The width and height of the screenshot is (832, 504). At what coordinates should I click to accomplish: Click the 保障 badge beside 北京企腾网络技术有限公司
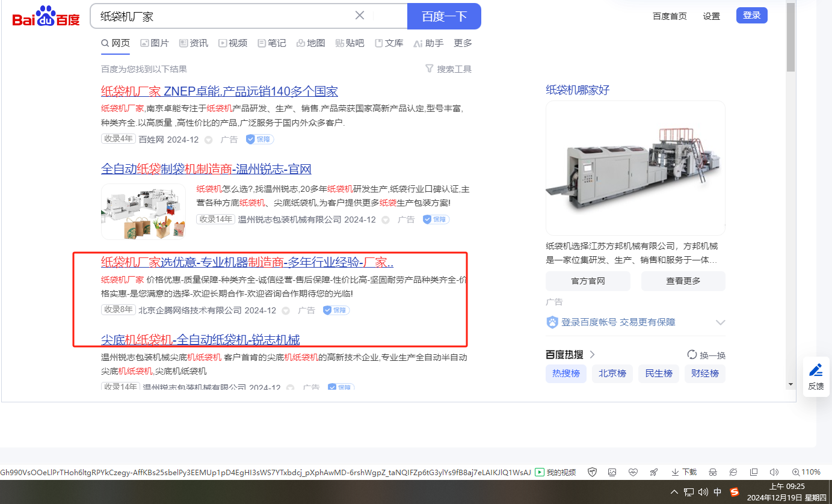(336, 310)
